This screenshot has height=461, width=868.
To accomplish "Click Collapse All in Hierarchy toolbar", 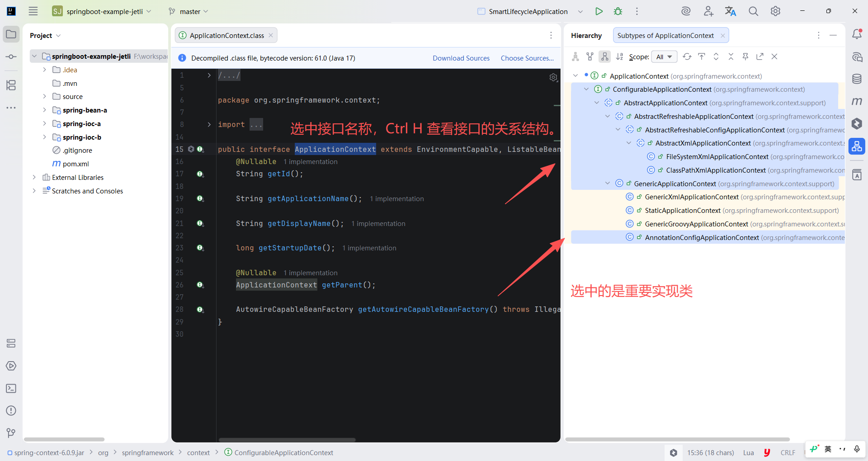I will click(731, 56).
